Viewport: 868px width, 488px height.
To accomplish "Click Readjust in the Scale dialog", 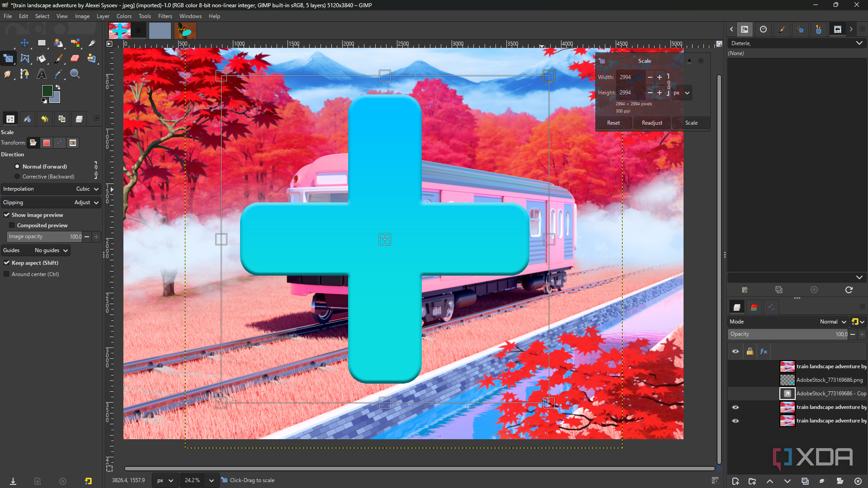I will 652,123.
